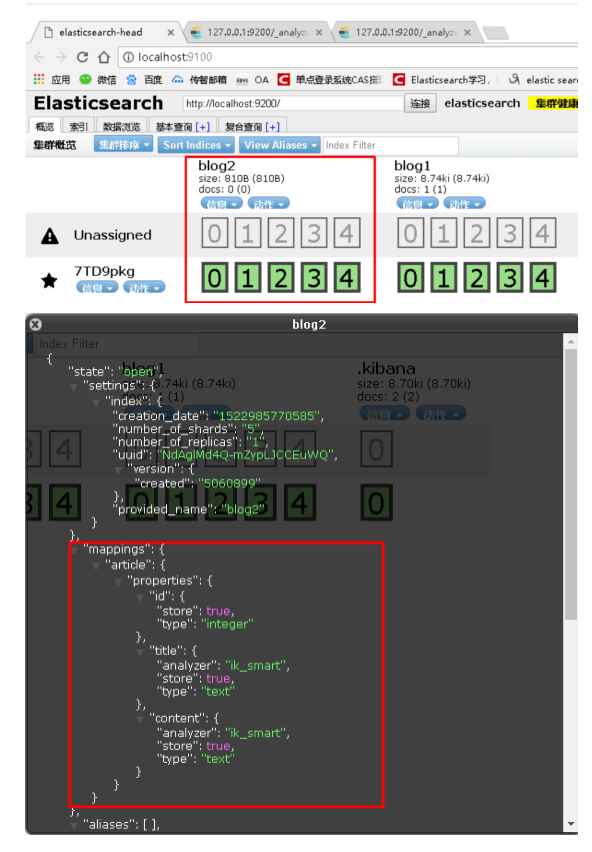Screen dimensions: 592x852
Task: Open the 传智邮箱 bookmark
Action: pyautogui.click(x=199, y=80)
